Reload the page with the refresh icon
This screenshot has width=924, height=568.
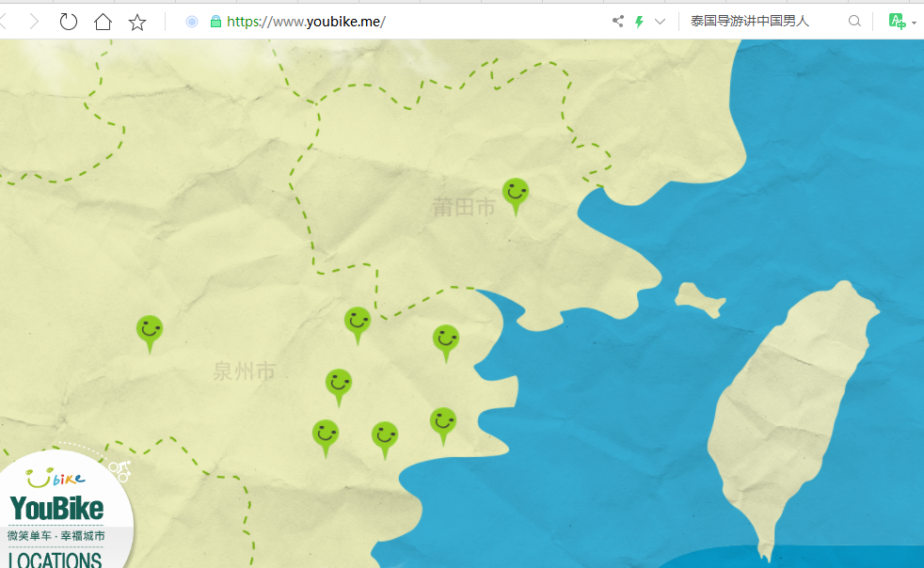click(x=69, y=22)
